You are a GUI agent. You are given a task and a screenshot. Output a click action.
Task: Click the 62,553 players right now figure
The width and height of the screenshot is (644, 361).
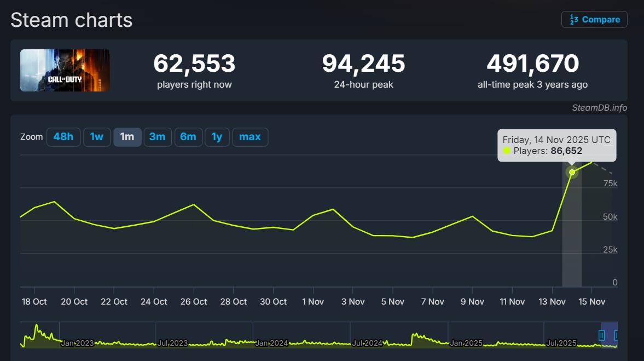tap(194, 64)
